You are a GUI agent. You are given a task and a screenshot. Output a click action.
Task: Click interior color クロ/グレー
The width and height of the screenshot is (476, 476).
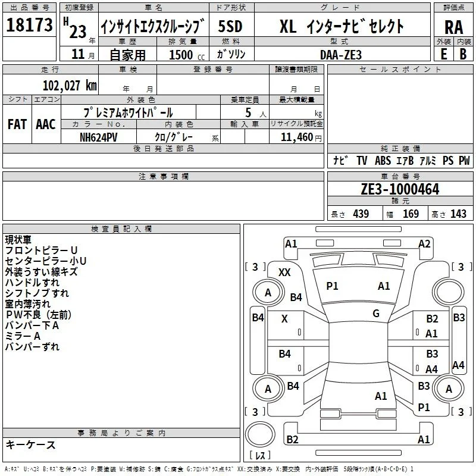(x=174, y=137)
